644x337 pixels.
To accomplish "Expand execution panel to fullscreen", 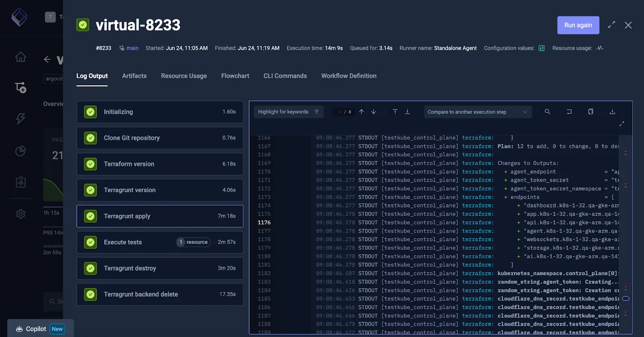I will tap(611, 25).
